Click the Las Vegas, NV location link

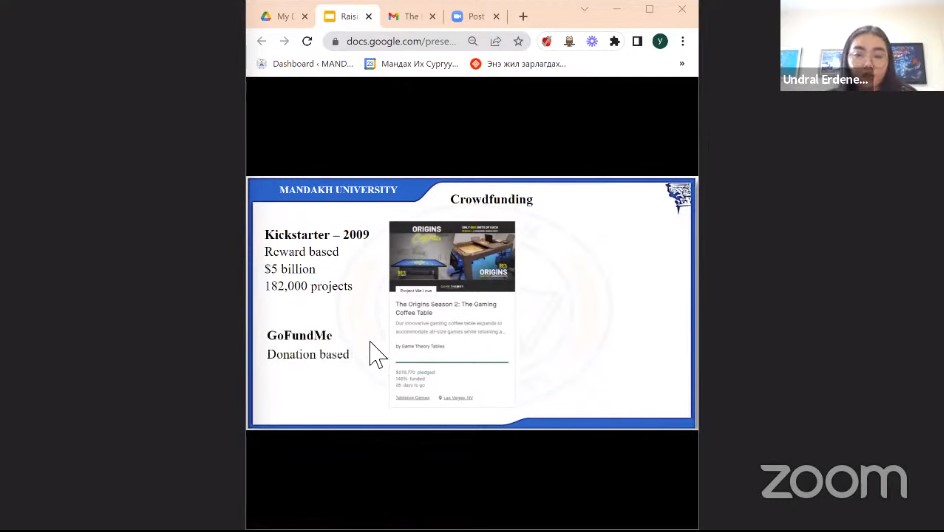click(458, 398)
